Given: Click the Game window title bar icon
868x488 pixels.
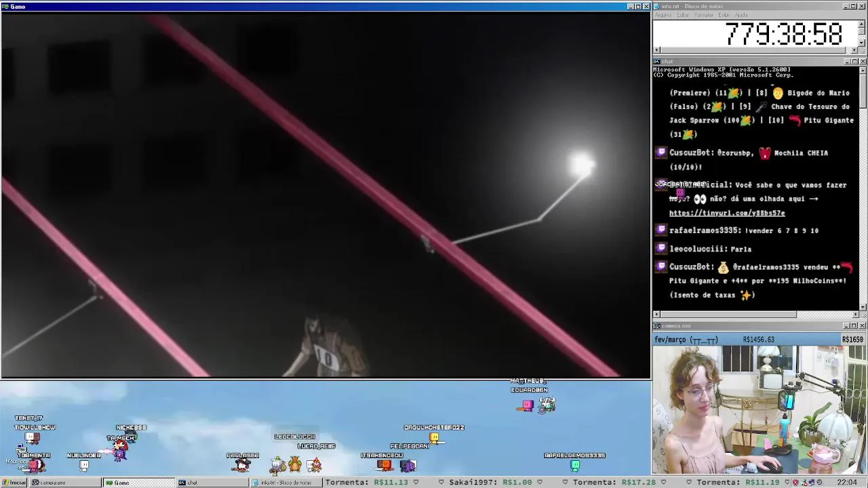Looking at the screenshot, I should click(x=5, y=7).
